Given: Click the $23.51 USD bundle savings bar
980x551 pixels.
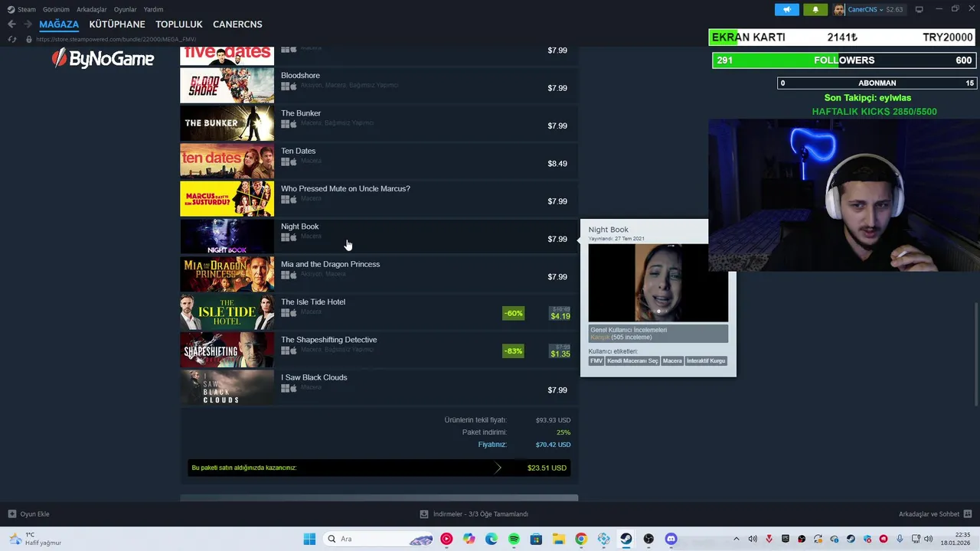Looking at the screenshot, I should coord(379,468).
